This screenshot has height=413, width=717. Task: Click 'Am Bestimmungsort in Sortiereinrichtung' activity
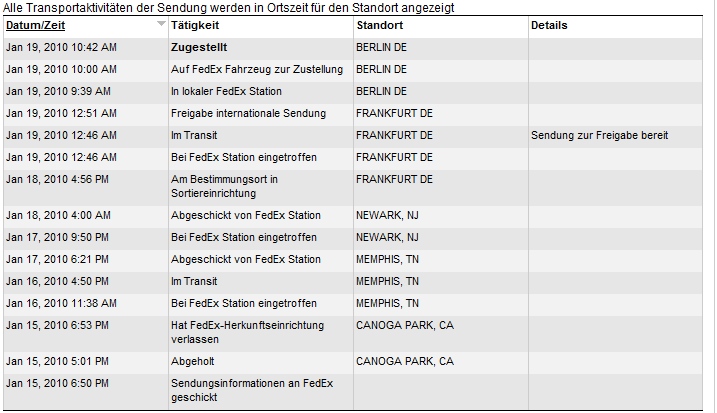point(224,186)
